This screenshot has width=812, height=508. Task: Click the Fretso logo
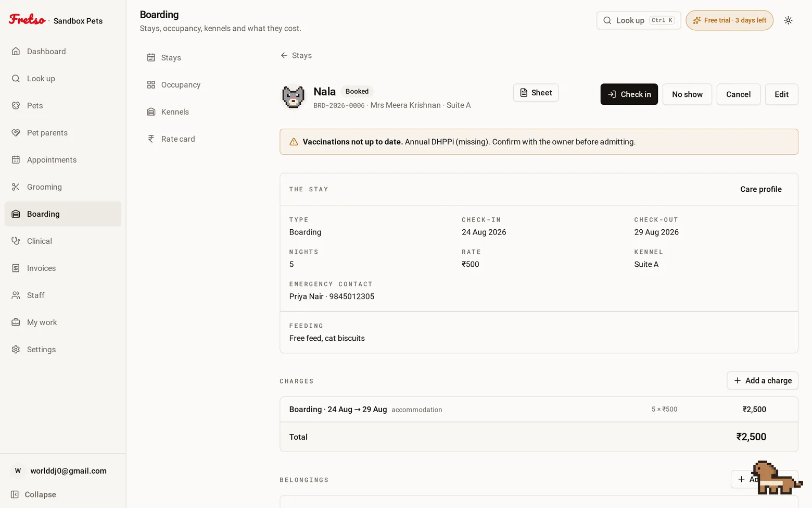click(x=27, y=20)
